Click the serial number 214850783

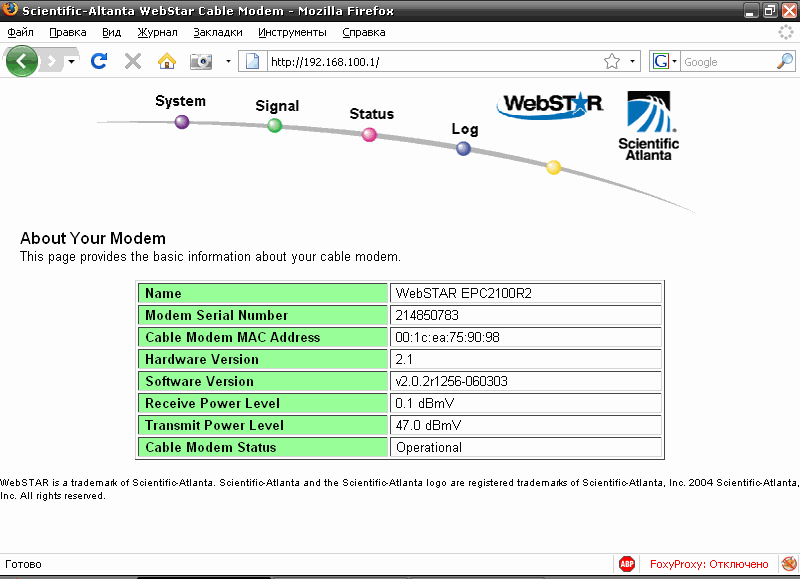pyautogui.click(x=427, y=315)
